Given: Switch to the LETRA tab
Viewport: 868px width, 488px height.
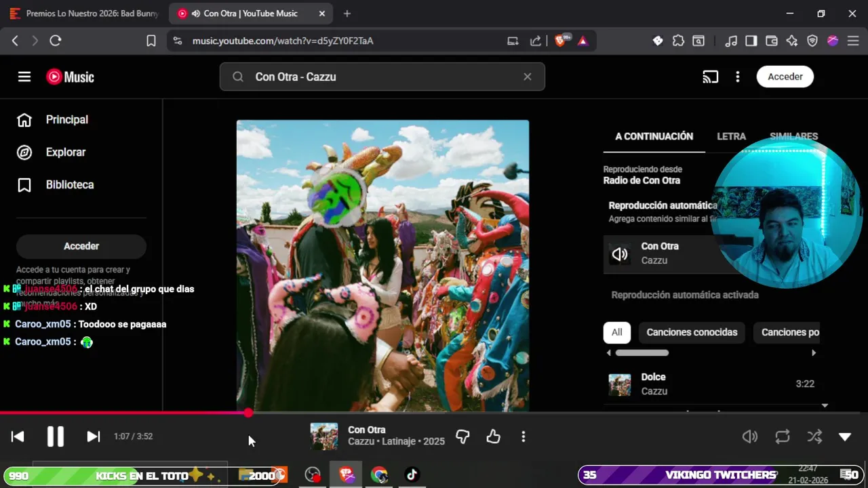Looking at the screenshot, I should click(x=731, y=136).
